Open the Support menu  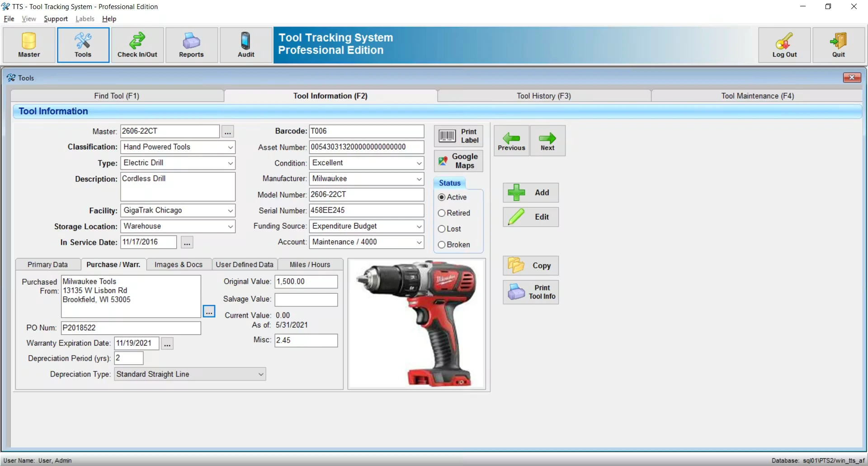[56, 19]
